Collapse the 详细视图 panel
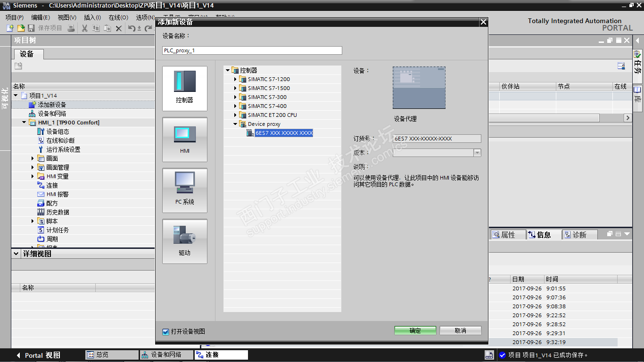The height and width of the screenshot is (362, 644). click(x=16, y=254)
